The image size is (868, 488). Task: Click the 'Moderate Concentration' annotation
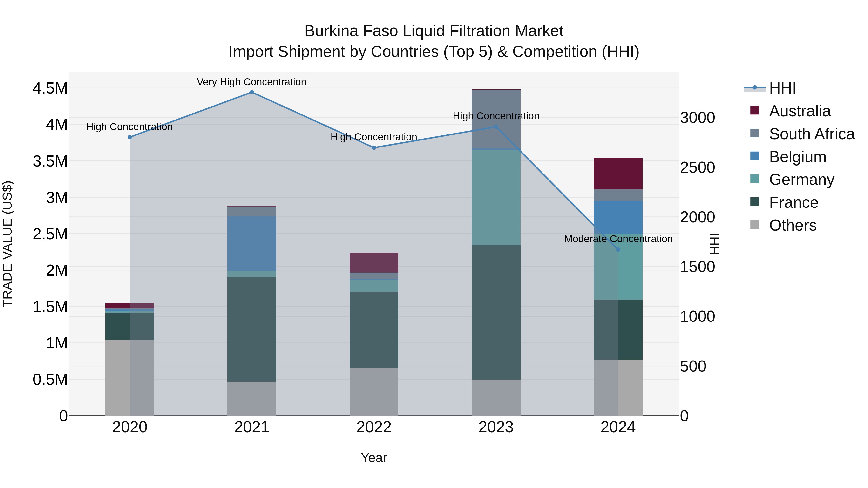tap(618, 239)
